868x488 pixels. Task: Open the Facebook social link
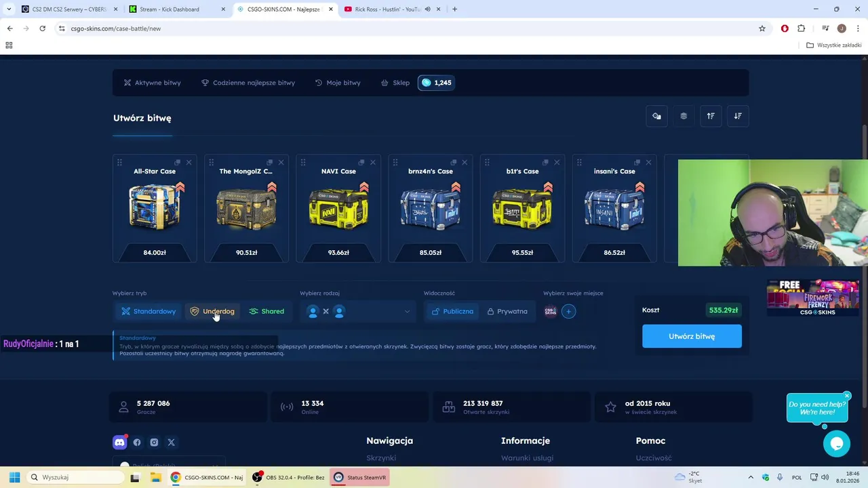(137, 442)
